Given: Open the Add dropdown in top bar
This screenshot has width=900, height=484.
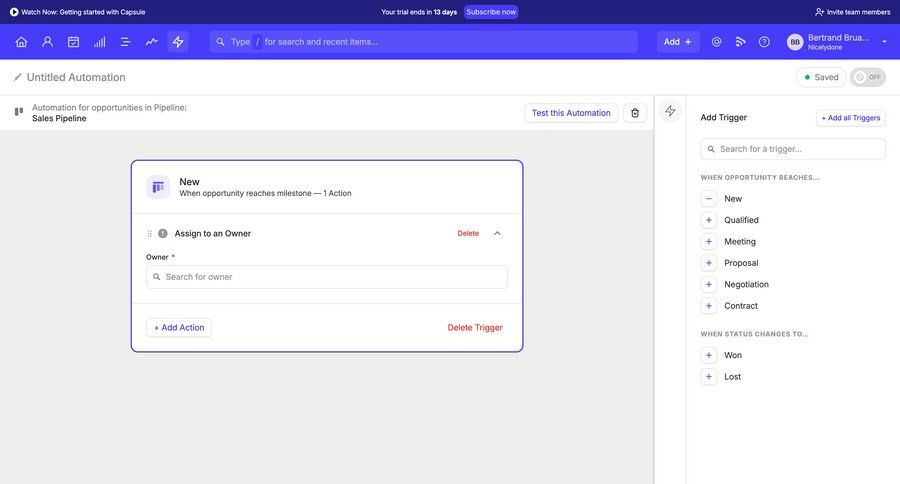Looking at the screenshot, I should [x=678, y=42].
